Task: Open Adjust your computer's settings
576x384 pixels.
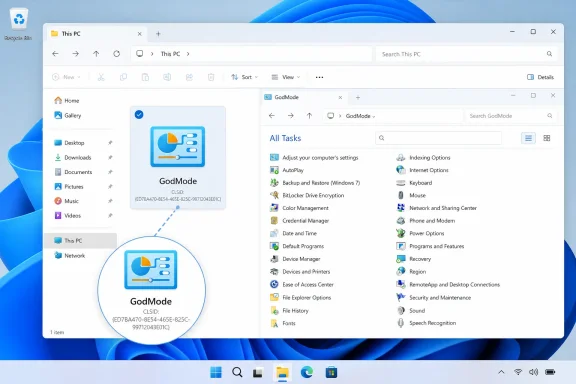Action: click(314, 158)
